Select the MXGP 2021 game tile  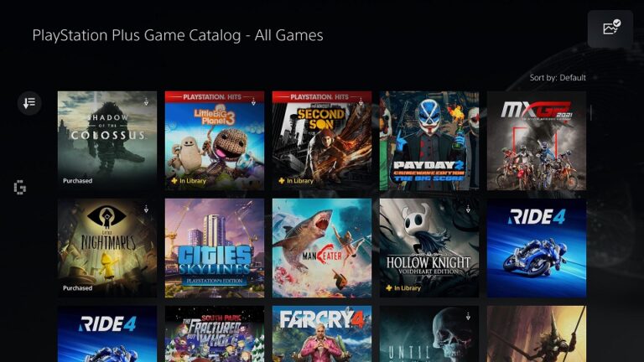click(x=537, y=141)
